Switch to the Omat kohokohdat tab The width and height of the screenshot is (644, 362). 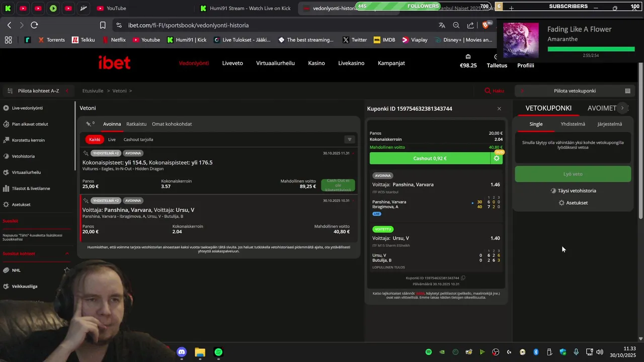pyautogui.click(x=172, y=124)
